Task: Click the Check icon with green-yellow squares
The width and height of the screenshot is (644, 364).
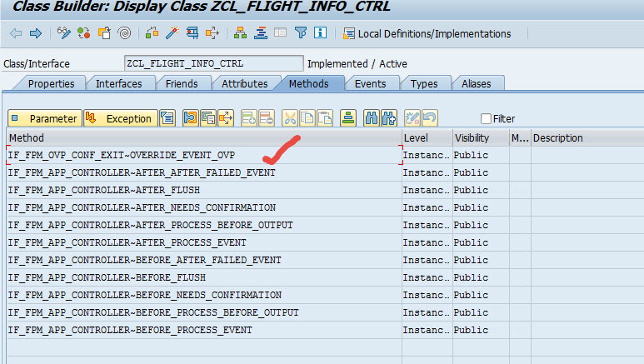Action: pos(152,32)
